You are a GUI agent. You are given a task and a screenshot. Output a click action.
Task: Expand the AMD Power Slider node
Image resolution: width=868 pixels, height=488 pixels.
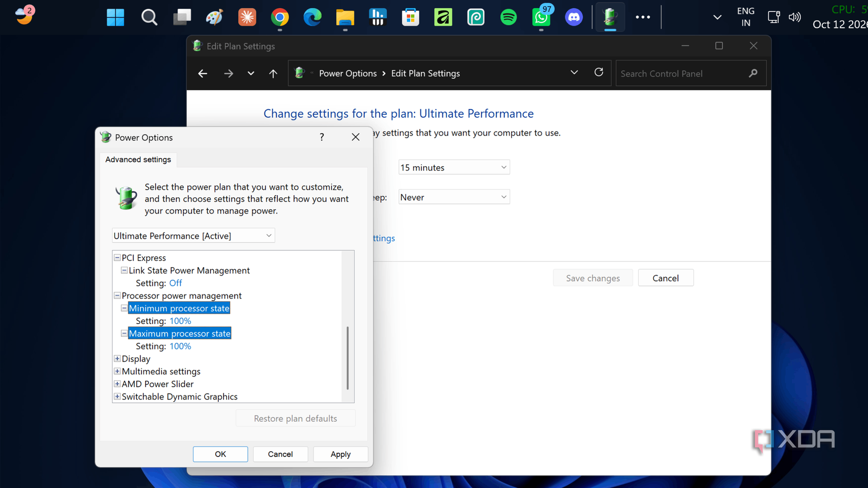coord(117,384)
